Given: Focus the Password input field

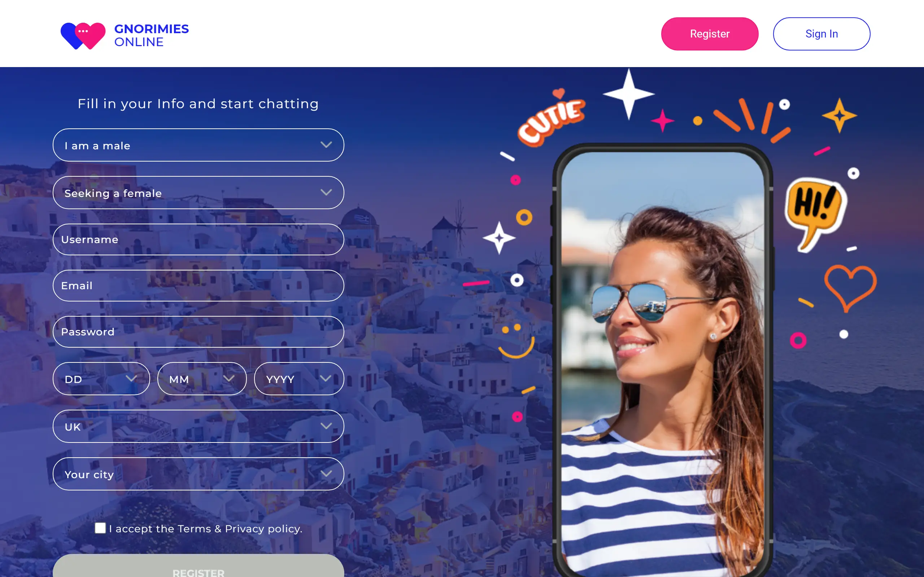Looking at the screenshot, I should [199, 332].
